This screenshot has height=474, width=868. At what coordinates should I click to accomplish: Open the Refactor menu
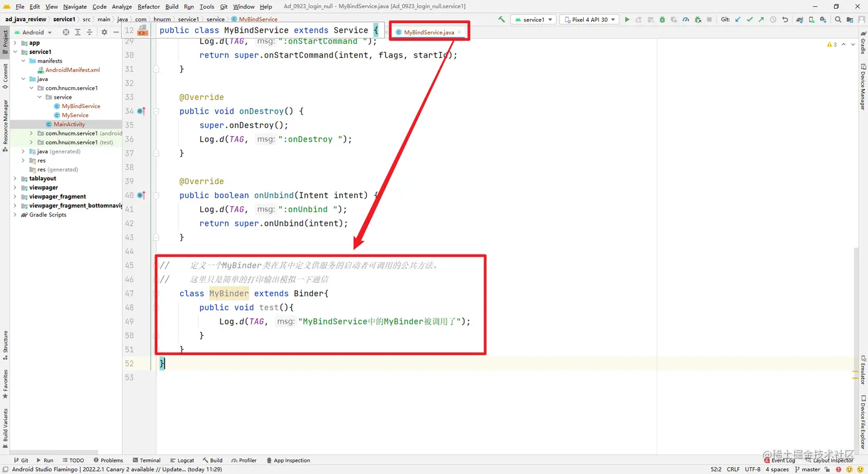pos(149,6)
